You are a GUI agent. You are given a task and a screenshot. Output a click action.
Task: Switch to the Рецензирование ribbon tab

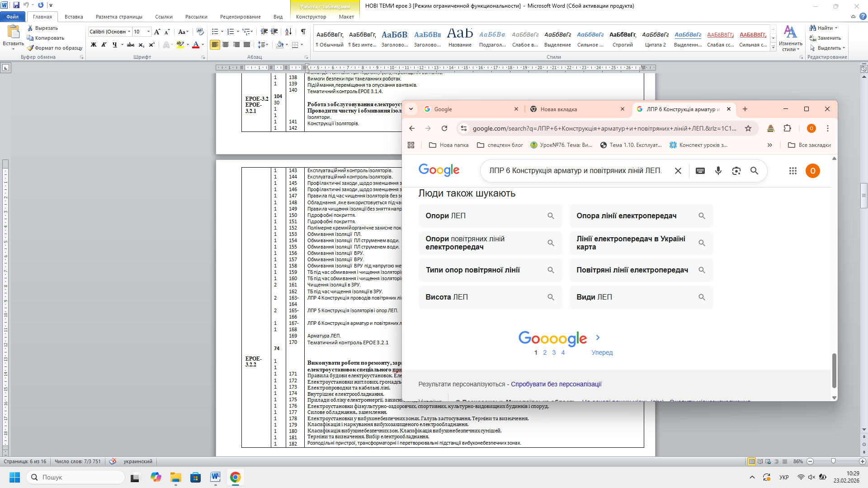[x=241, y=17]
